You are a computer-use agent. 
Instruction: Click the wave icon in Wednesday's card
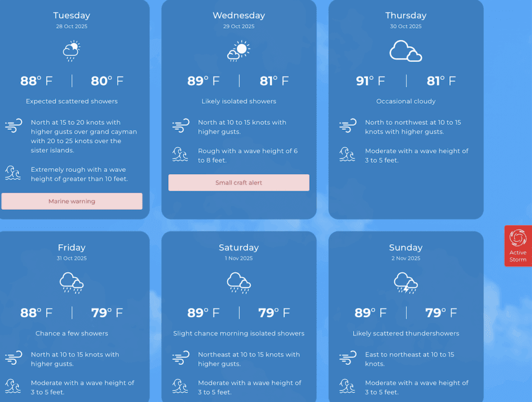[180, 155]
